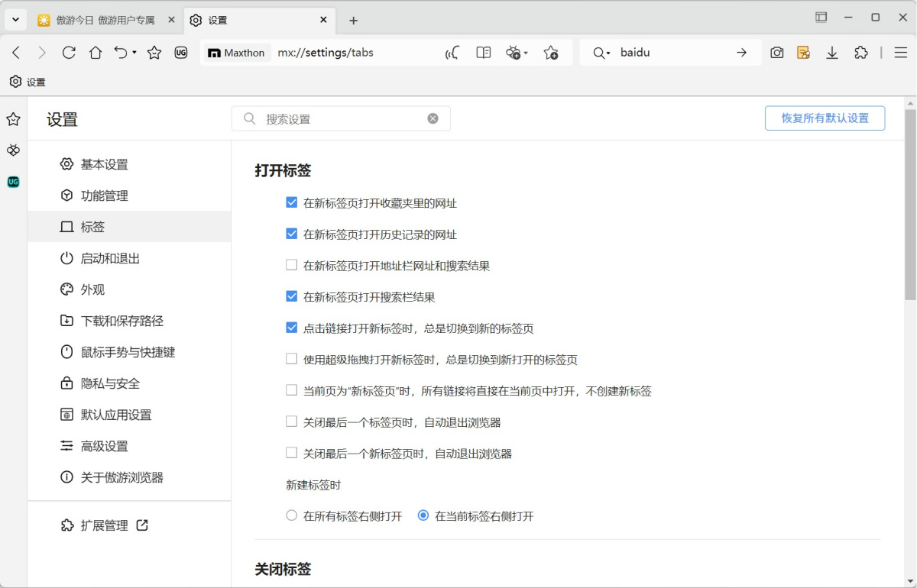Open the Downloads panel
917x588 pixels.
(x=832, y=52)
